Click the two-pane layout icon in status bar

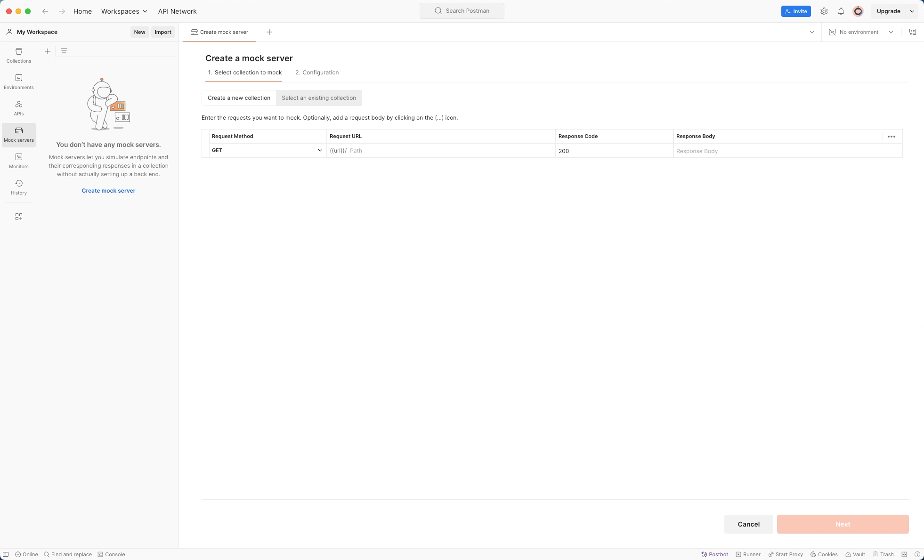[x=904, y=554]
